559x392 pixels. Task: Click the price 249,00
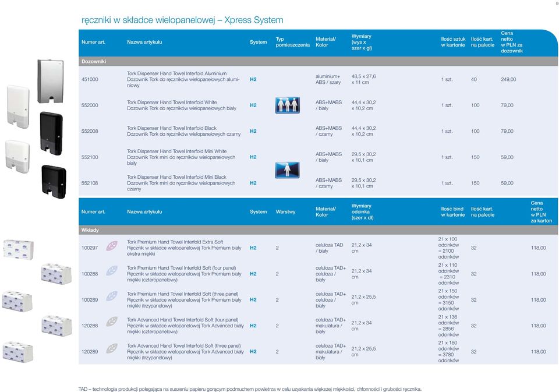point(508,80)
